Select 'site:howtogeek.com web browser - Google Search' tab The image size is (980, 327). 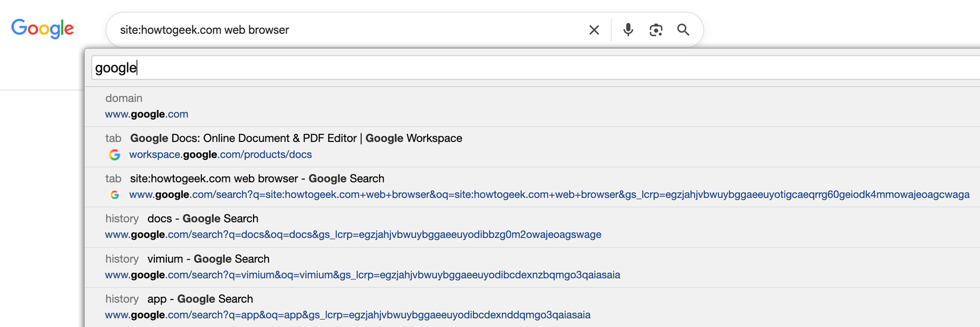257,178
